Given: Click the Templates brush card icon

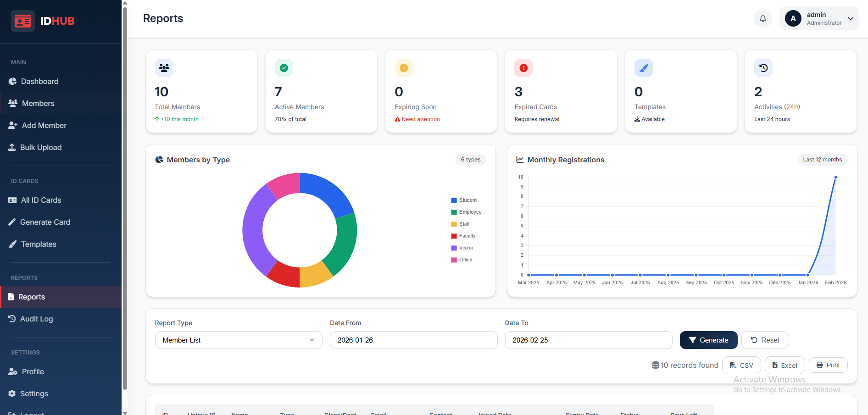Looking at the screenshot, I should (643, 68).
